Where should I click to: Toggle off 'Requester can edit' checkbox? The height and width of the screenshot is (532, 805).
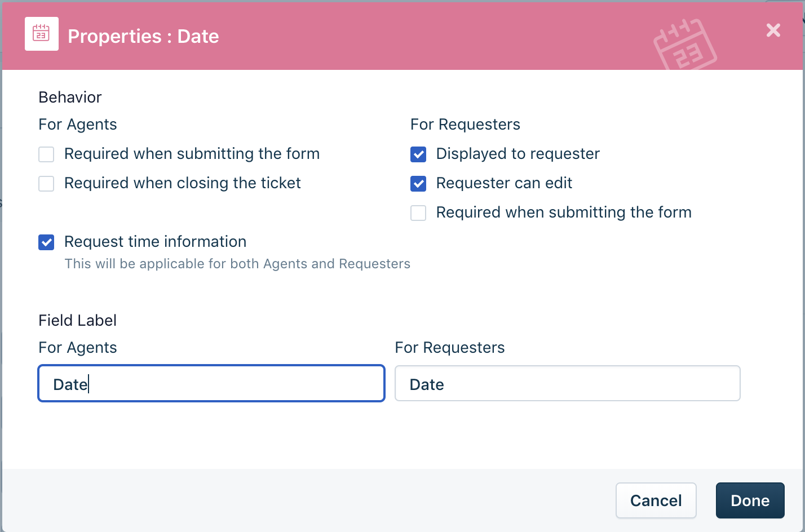tap(418, 184)
